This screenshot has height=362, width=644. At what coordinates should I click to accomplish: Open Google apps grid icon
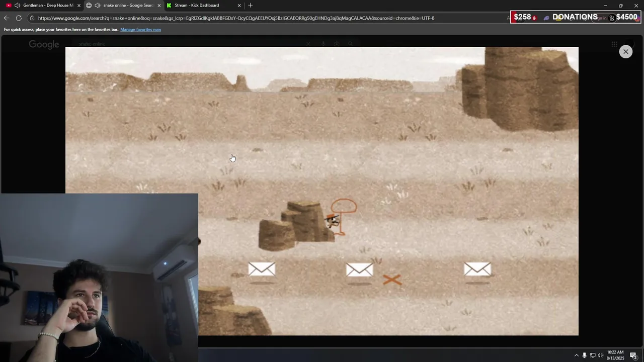click(614, 44)
